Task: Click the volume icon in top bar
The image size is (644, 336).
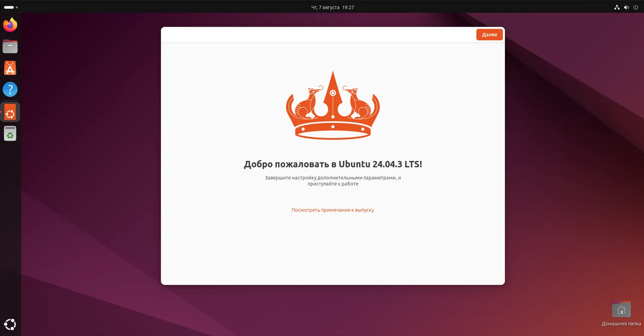Action: (x=626, y=7)
